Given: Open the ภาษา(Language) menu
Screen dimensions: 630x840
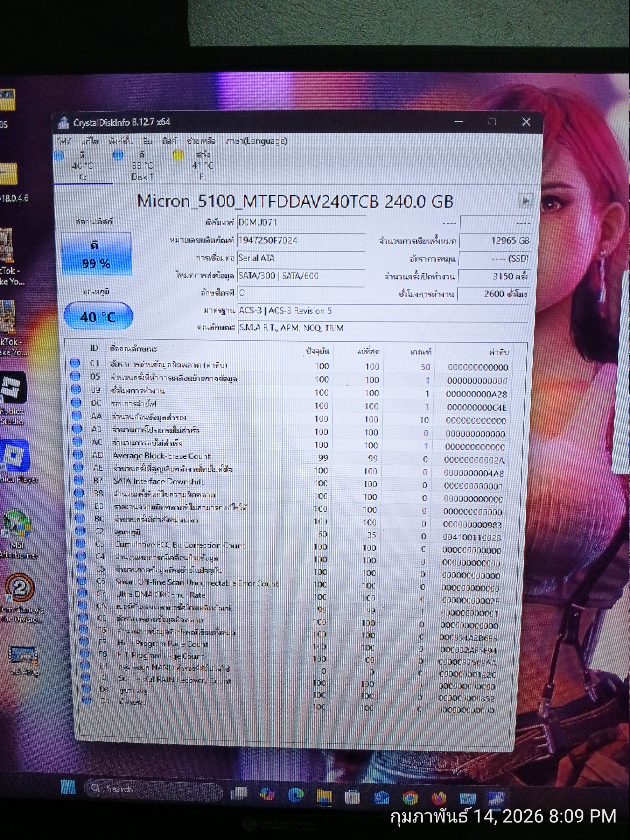Looking at the screenshot, I should coord(256,141).
